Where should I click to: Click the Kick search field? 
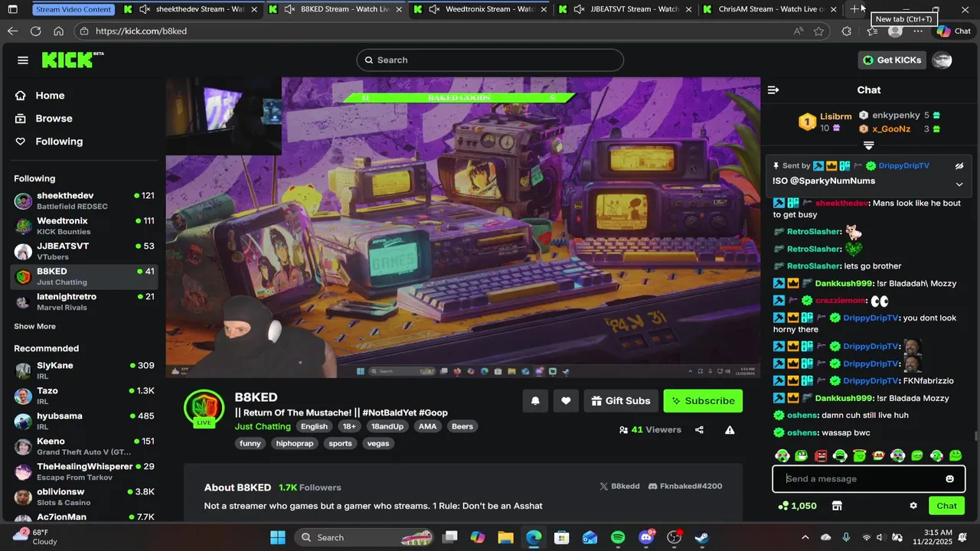pyautogui.click(x=490, y=60)
